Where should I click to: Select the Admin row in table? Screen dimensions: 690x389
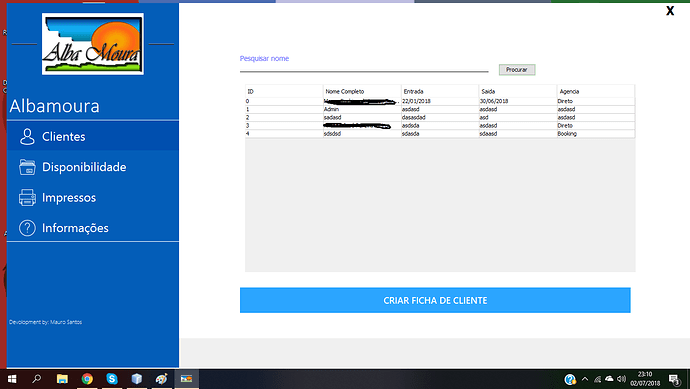click(x=440, y=109)
